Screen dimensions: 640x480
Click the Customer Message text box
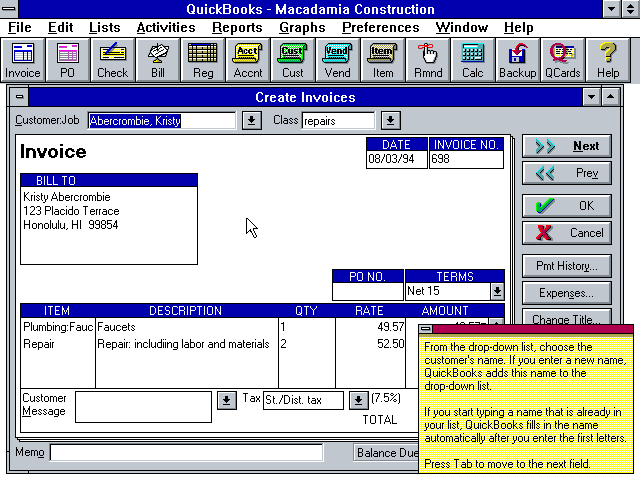pyautogui.click(x=143, y=407)
